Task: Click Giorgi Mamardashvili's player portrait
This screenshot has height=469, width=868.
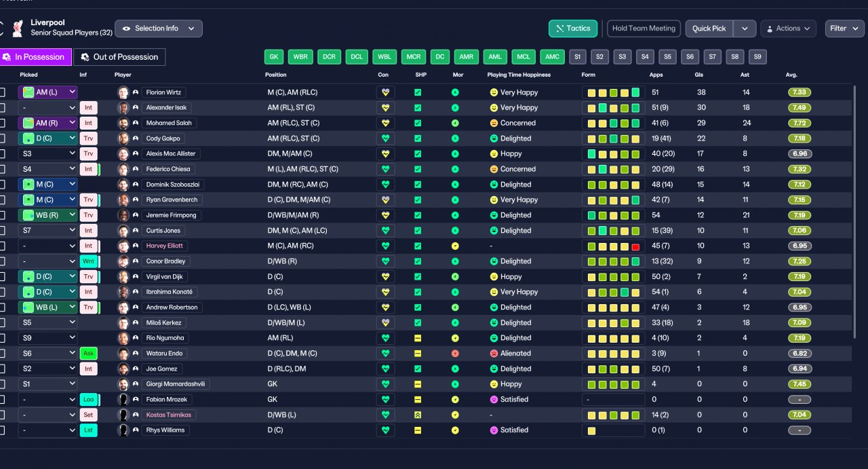Action: tap(123, 384)
